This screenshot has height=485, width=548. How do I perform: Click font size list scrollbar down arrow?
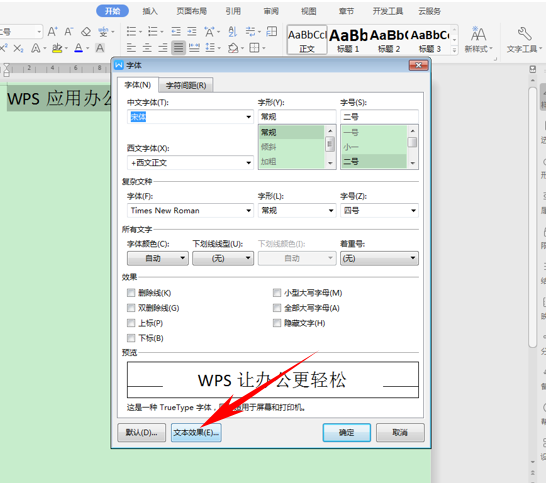tap(413, 164)
